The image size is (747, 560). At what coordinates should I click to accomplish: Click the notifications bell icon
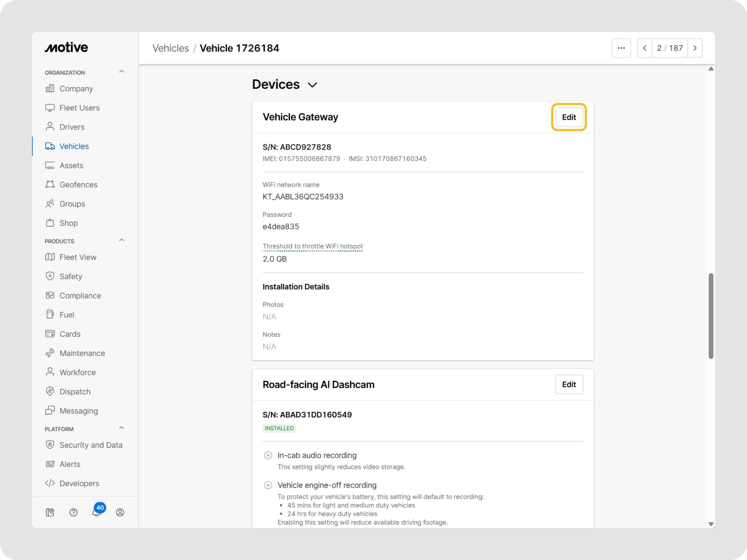coord(97,513)
